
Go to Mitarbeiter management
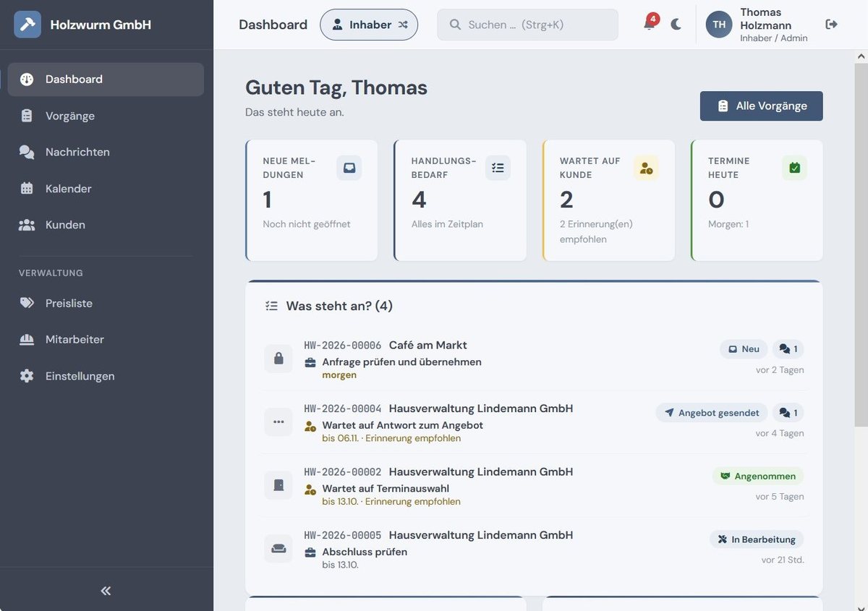tap(106, 339)
